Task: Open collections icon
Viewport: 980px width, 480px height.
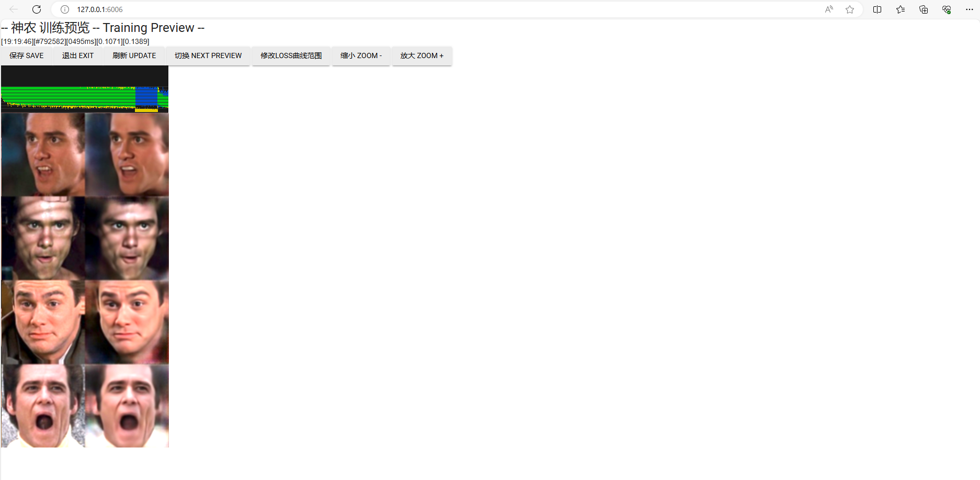Action: (924, 9)
